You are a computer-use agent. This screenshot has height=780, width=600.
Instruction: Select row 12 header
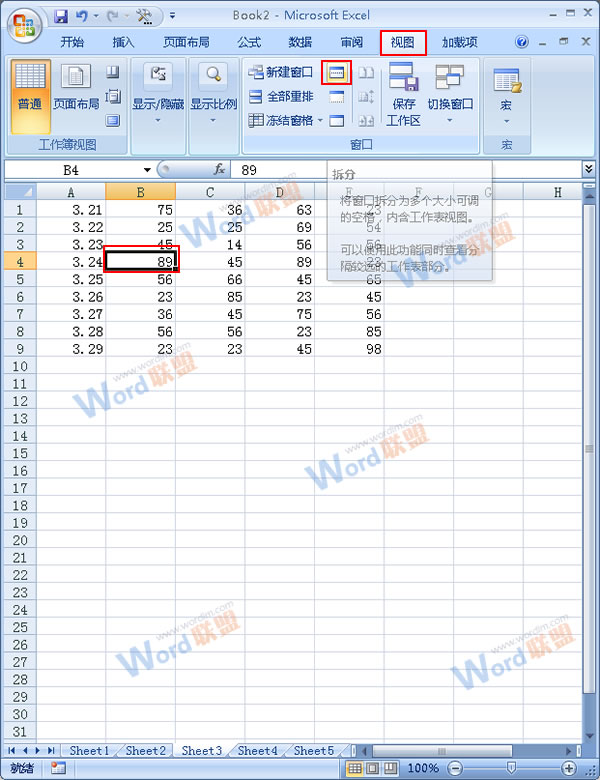pos(20,401)
